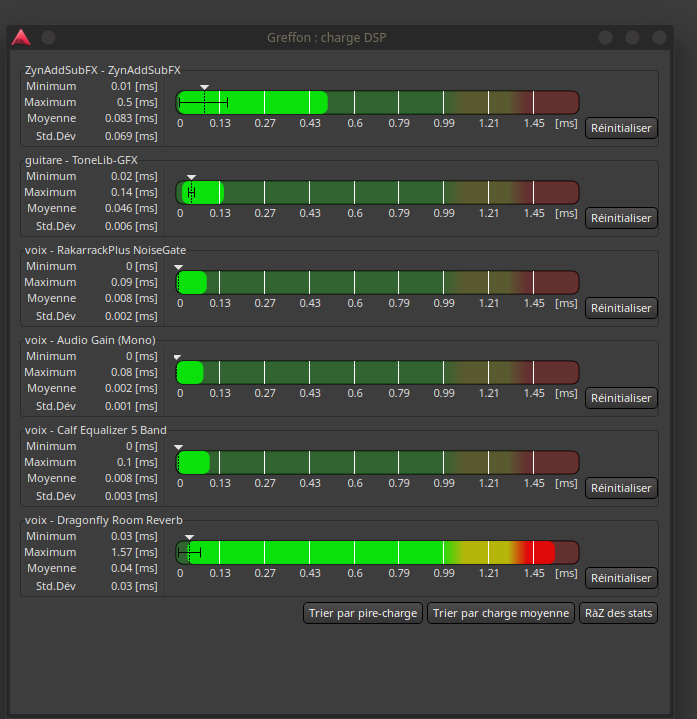Click the Dragonfly Room Reverb load bar

(377, 553)
